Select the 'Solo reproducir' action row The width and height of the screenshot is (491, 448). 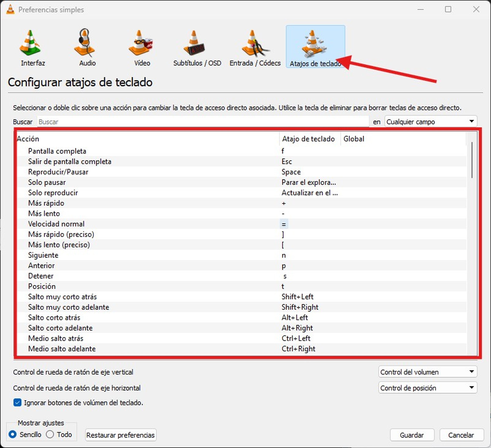pos(242,193)
